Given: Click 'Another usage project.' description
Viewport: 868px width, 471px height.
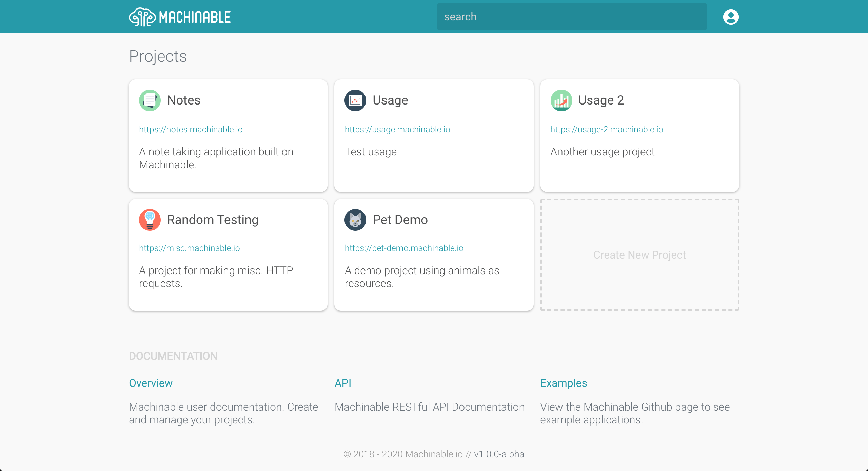Looking at the screenshot, I should (x=604, y=152).
